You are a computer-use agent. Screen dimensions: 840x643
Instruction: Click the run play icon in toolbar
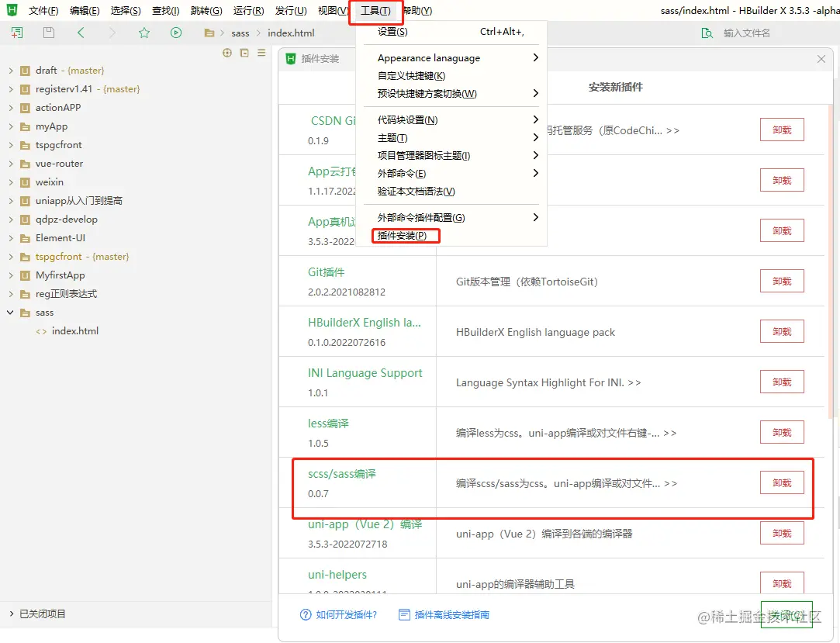pos(176,33)
